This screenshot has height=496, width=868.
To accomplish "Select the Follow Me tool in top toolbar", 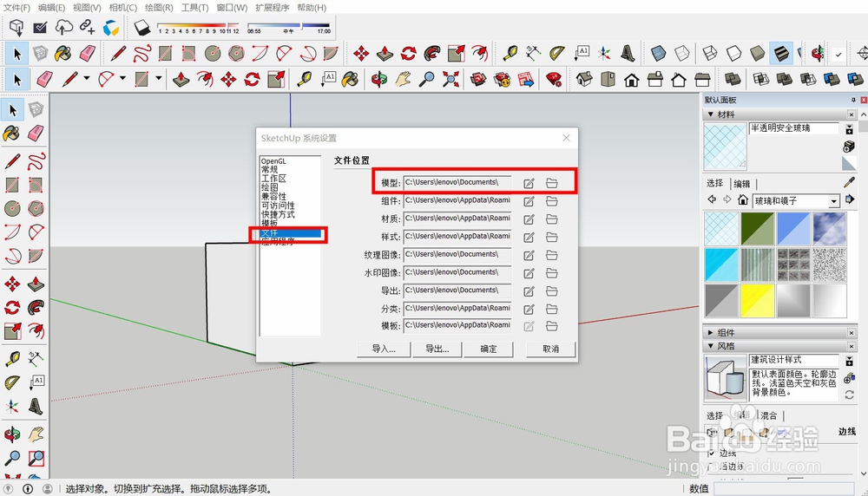I will [x=432, y=53].
